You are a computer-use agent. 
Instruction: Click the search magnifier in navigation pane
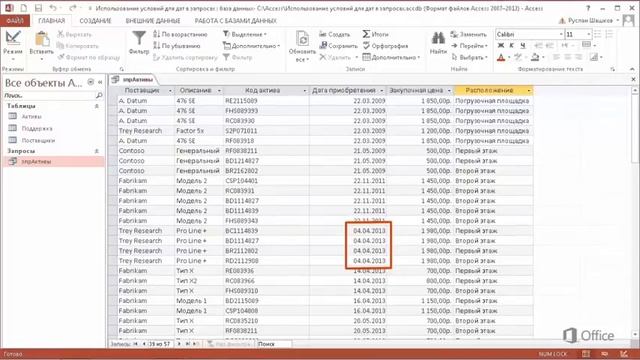98,96
